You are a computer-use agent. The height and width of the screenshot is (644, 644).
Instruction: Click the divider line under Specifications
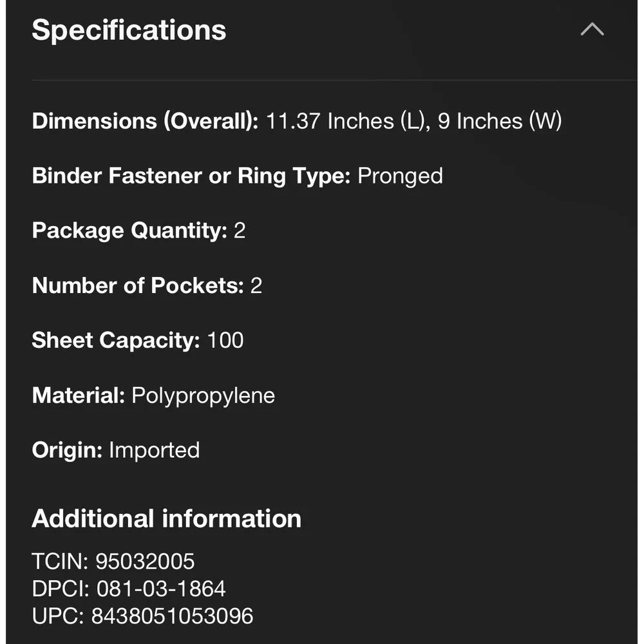pos(334,80)
